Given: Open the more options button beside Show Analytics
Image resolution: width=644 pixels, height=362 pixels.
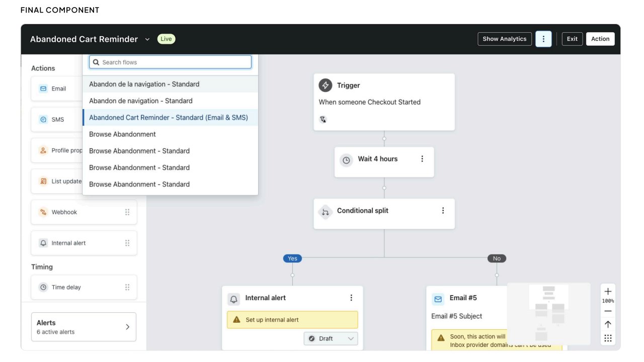Looking at the screenshot, I should point(543,39).
